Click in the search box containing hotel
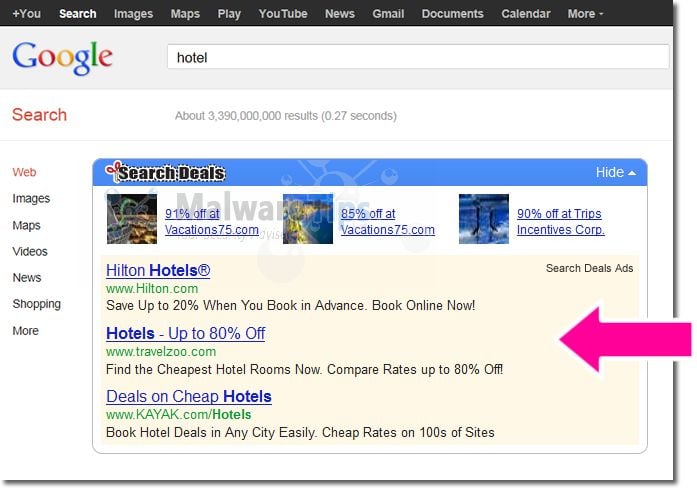 point(418,57)
